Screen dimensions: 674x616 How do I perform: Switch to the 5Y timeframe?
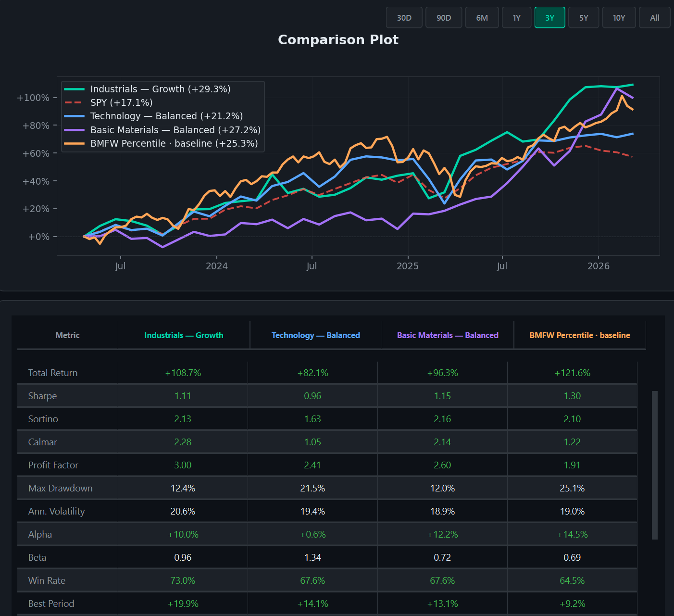pos(584,17)
